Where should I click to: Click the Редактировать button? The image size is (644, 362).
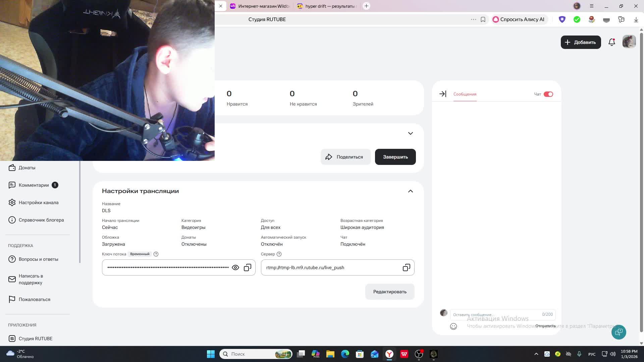389,292
